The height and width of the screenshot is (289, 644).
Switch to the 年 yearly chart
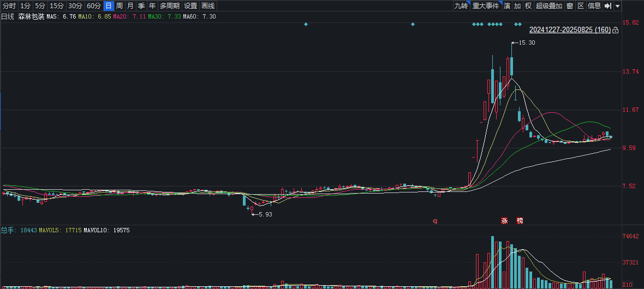click(152, 6)
